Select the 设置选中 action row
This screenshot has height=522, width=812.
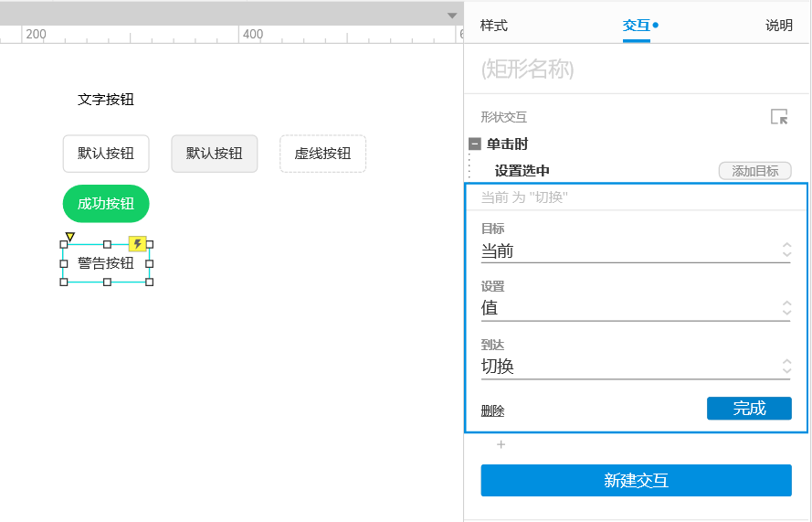tap(522, 171)
